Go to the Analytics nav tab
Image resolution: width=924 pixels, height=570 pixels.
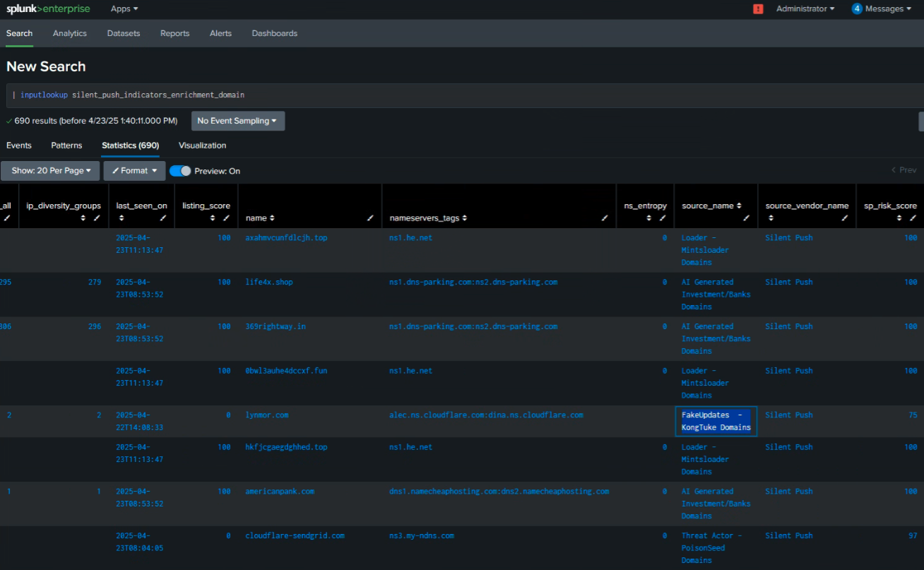pos(70,33)
